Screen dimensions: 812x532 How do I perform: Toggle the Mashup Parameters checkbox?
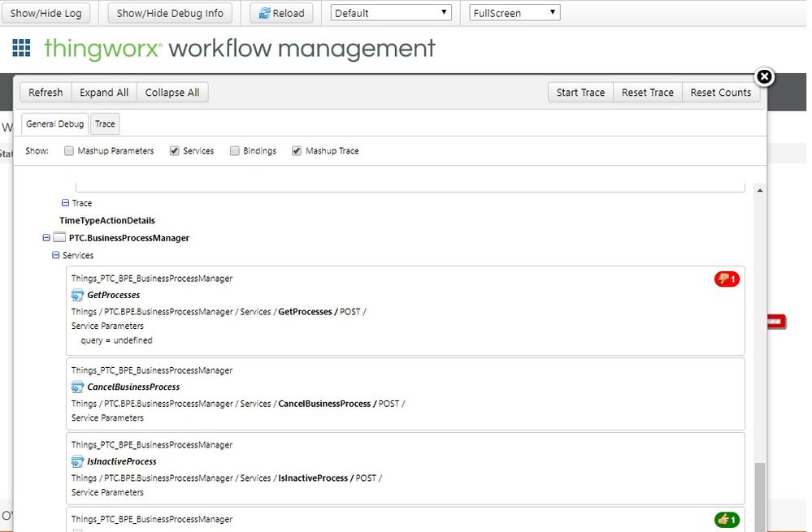click(69, 150)
